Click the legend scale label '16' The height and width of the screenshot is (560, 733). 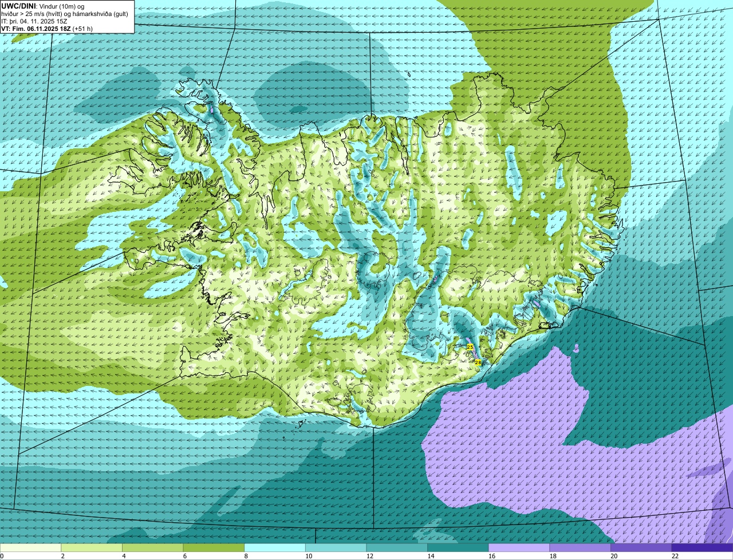pos(492,556)
